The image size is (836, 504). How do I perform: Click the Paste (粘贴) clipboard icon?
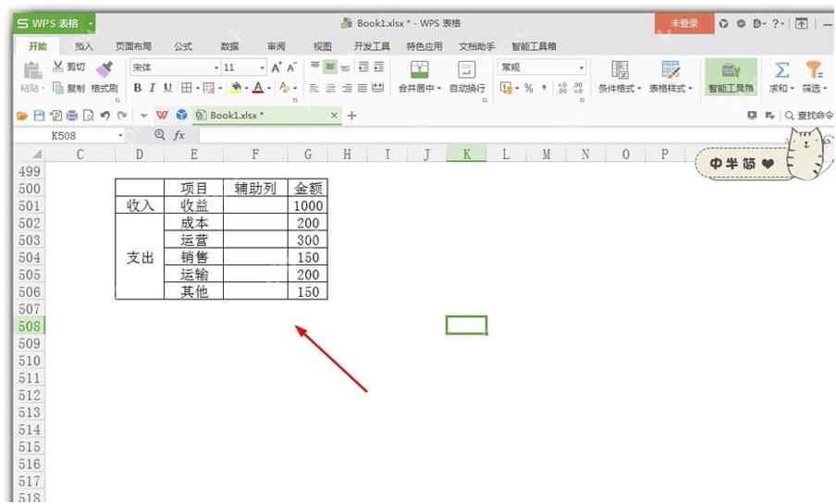coord(32,70)
